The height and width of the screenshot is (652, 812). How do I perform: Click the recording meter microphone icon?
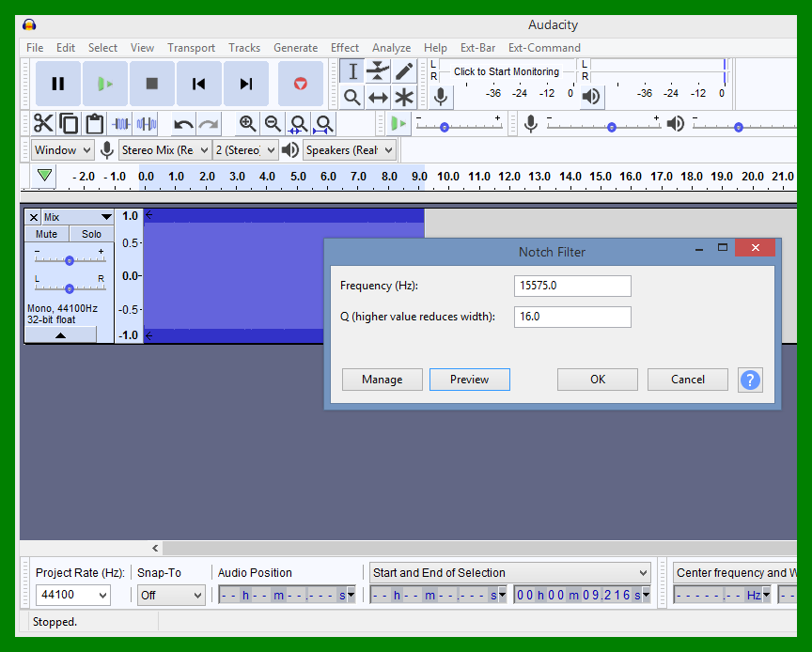click(x=441, y=97)
